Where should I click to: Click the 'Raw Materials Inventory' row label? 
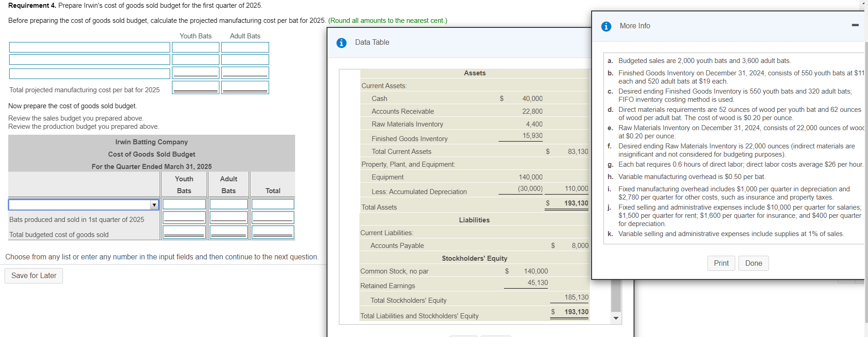[x=407, y=124]
